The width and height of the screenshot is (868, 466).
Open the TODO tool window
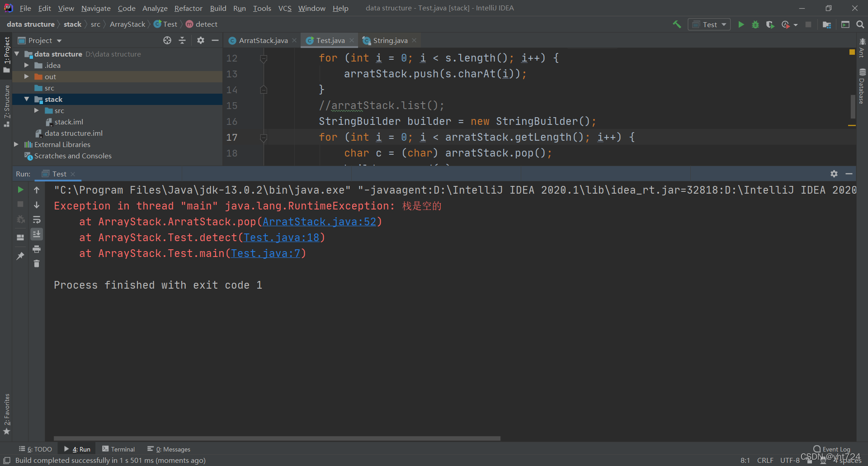(35, 449)
